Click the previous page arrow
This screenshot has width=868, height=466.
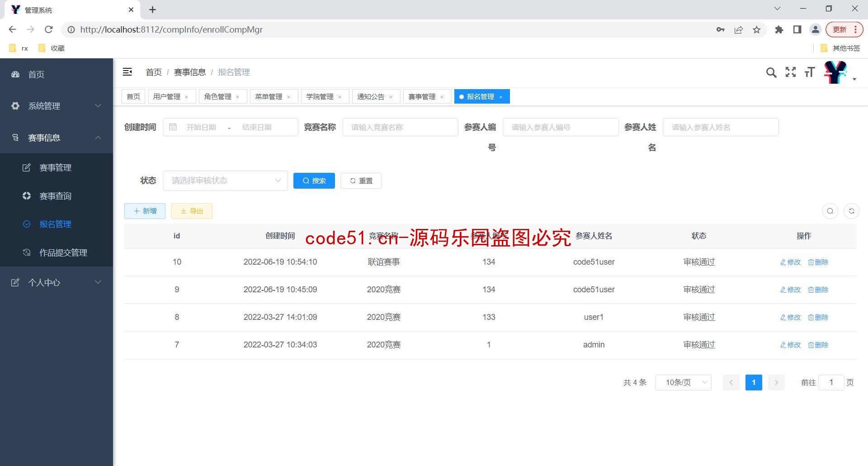(x=731, y=382)
